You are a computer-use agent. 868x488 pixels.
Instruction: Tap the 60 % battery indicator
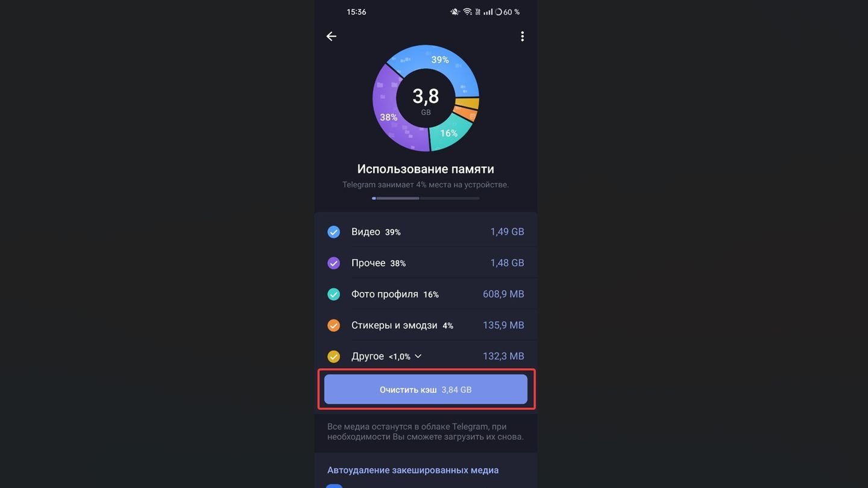point(507,12)
